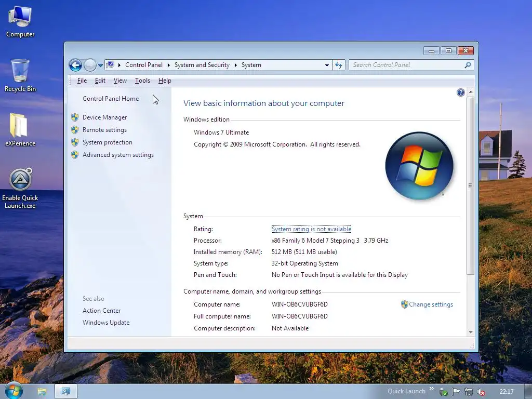Open the Help menu
Image resolution: width=532 pixels, height=399 pixels.
165,81
